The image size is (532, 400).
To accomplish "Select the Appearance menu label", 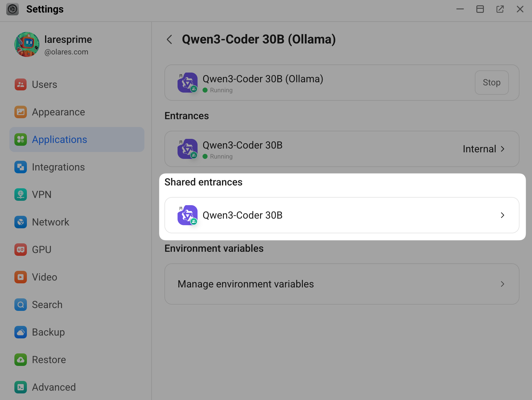I will [58, 112].
